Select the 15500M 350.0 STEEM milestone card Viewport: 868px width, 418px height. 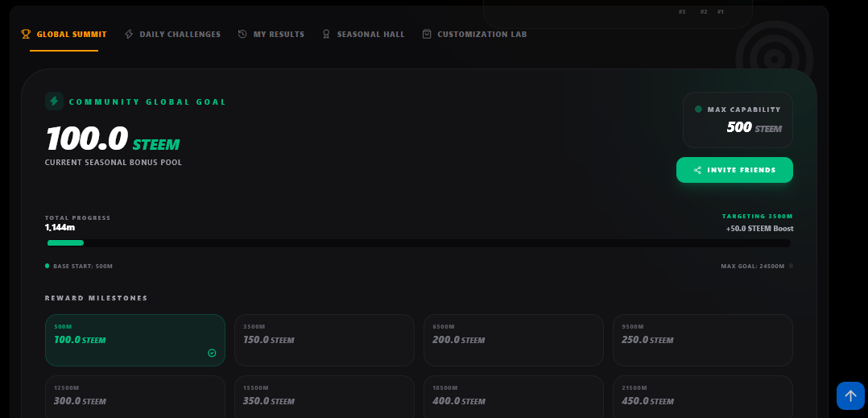click(324, 397)
